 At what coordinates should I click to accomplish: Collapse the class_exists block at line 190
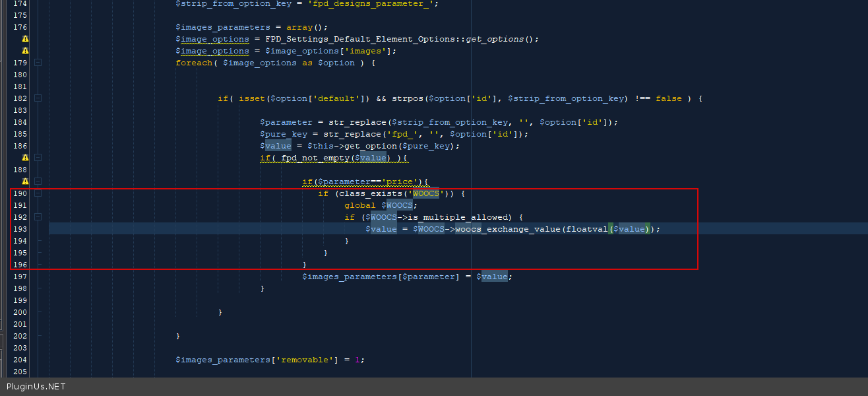(38, 193)
